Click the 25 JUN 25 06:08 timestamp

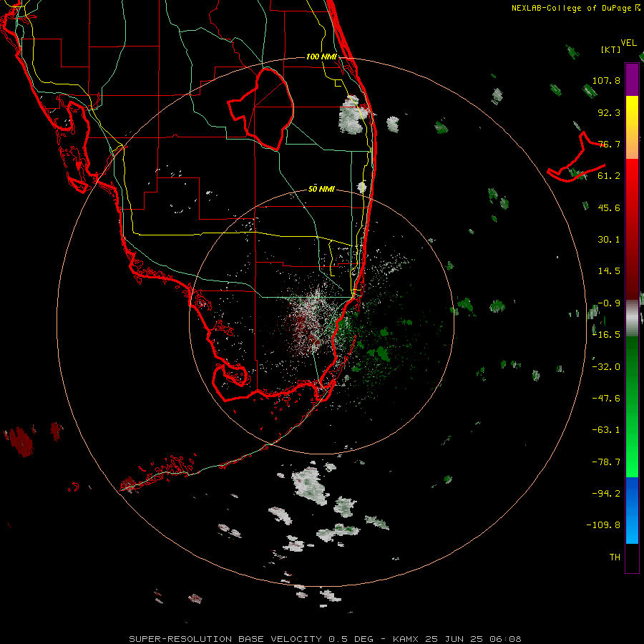coord(473,639)
